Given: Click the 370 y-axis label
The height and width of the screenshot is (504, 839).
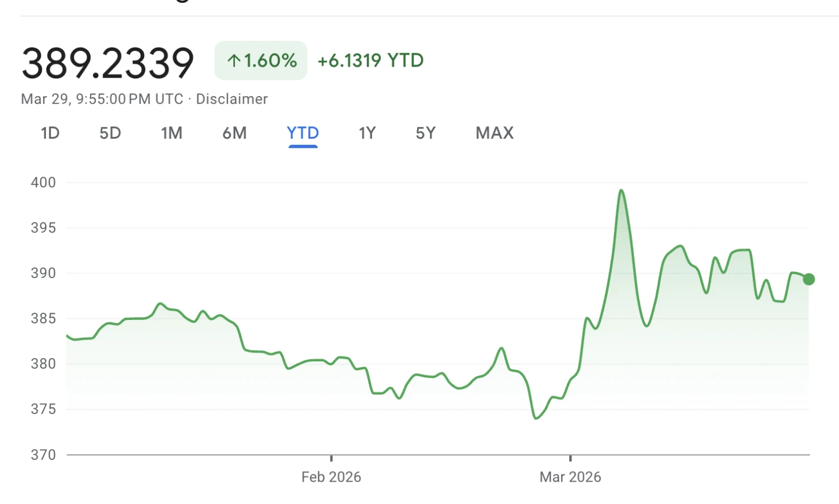Looking at the screenshot, I should point(43,455).
